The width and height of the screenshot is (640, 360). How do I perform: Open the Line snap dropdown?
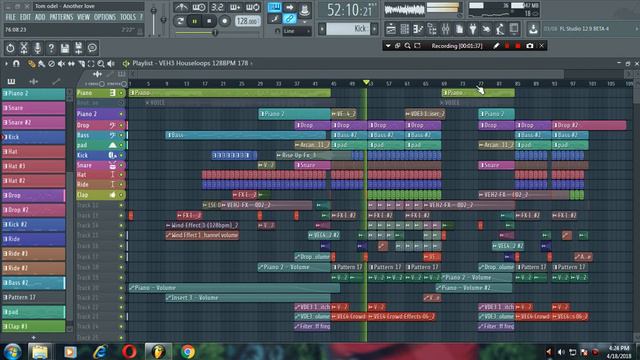pyautogui.click(x=297, y=31)
